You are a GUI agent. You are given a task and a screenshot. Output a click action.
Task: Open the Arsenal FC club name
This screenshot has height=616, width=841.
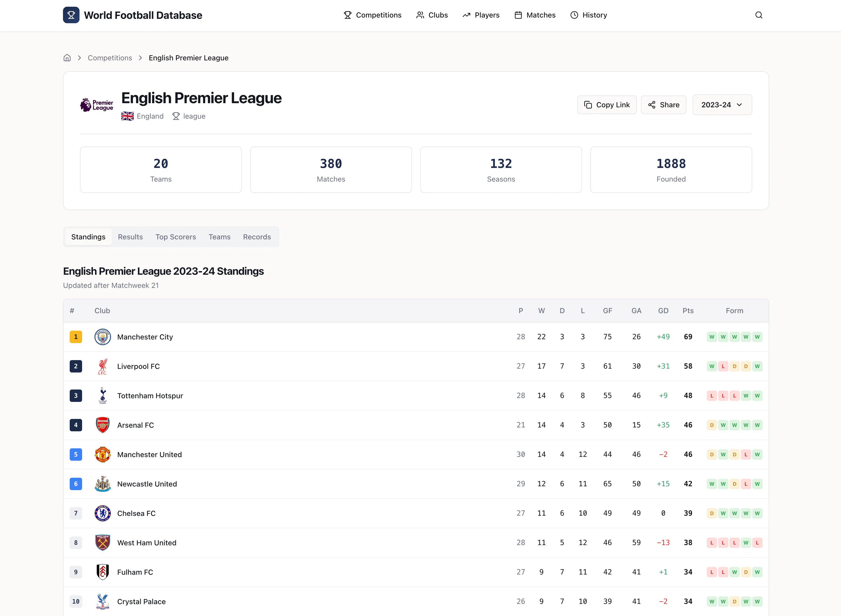[x=136, y=425]
